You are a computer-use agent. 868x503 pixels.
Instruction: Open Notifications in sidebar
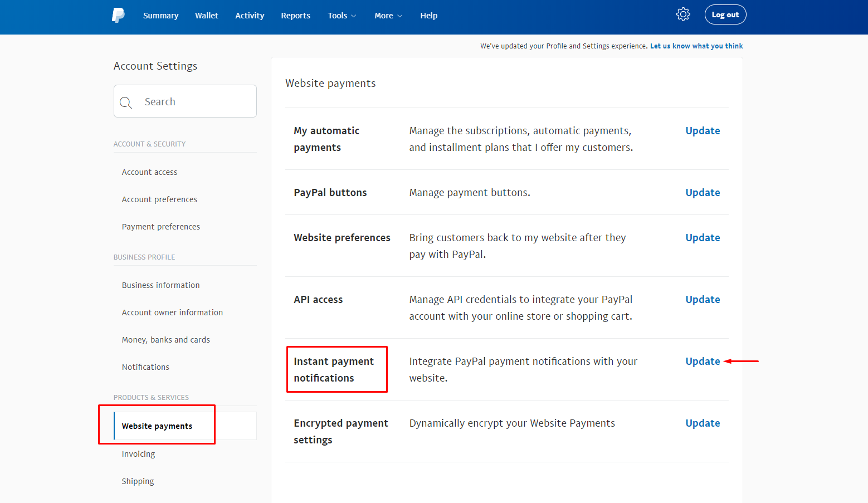tap(145, 367)
